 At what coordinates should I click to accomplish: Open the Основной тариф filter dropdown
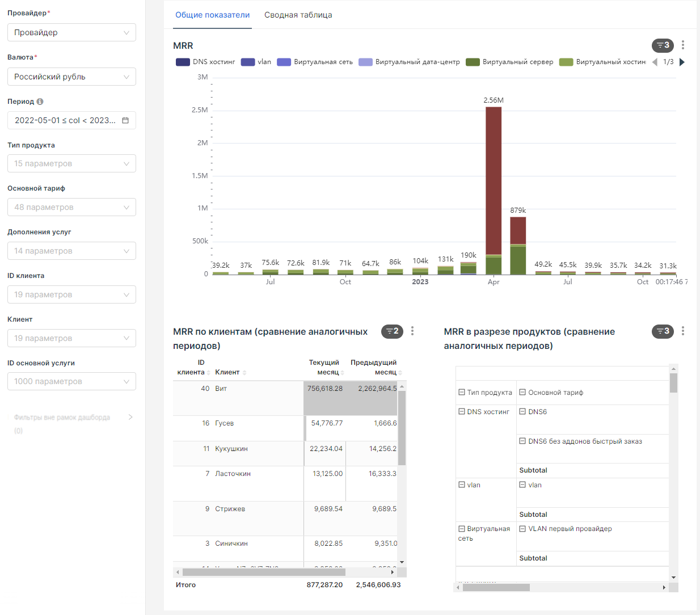(x=71, y=207)
